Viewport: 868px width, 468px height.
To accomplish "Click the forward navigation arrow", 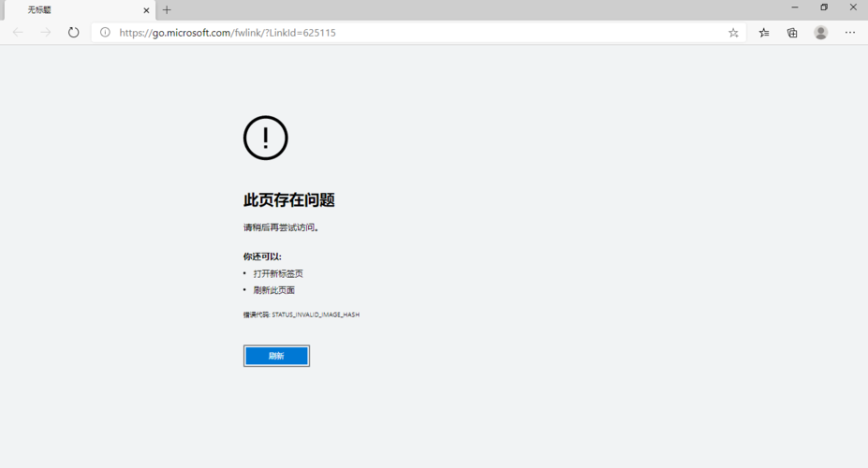I will (x=45, y=33).
